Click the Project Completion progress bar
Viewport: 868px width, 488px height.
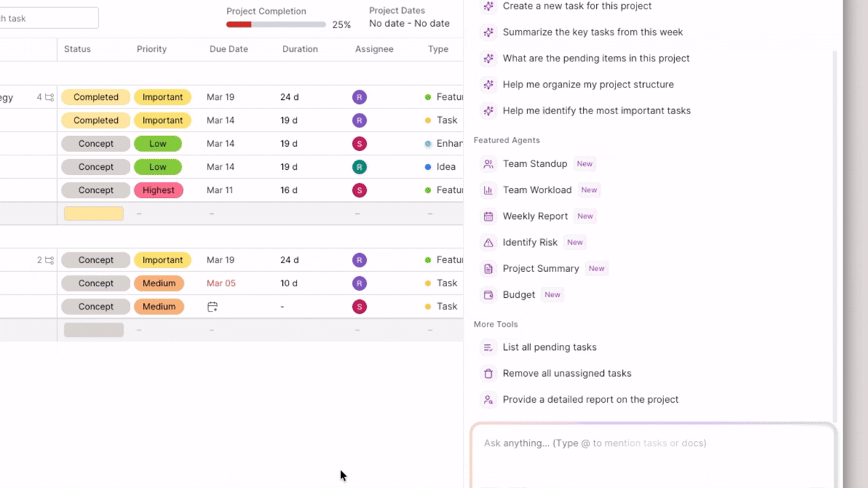(x=276, y=25)
